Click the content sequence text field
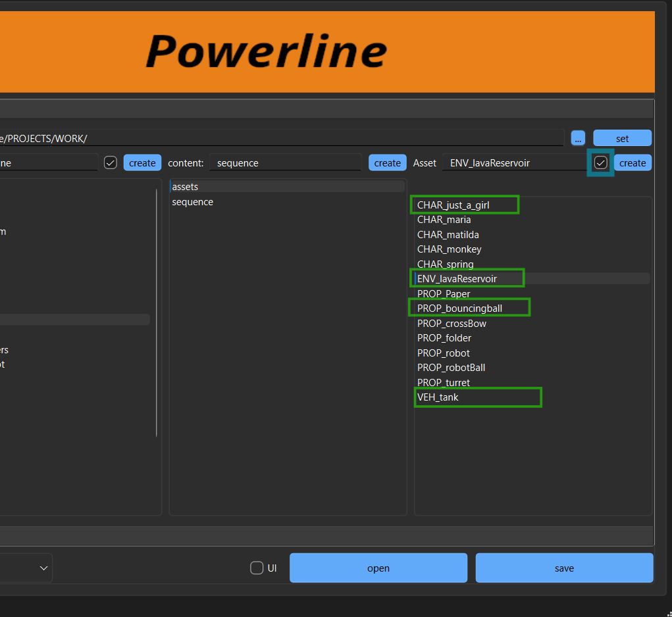 [x=284, y=162]
